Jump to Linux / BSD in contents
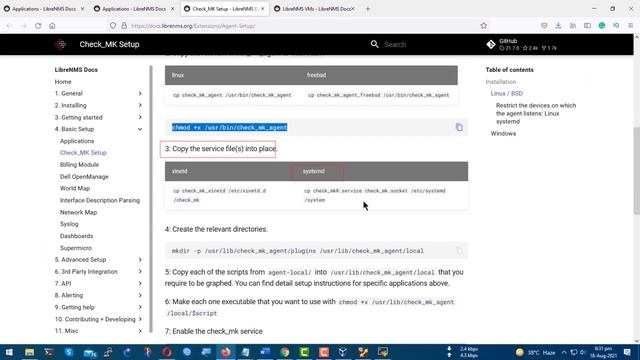640x360 pixels. [507, 93]
